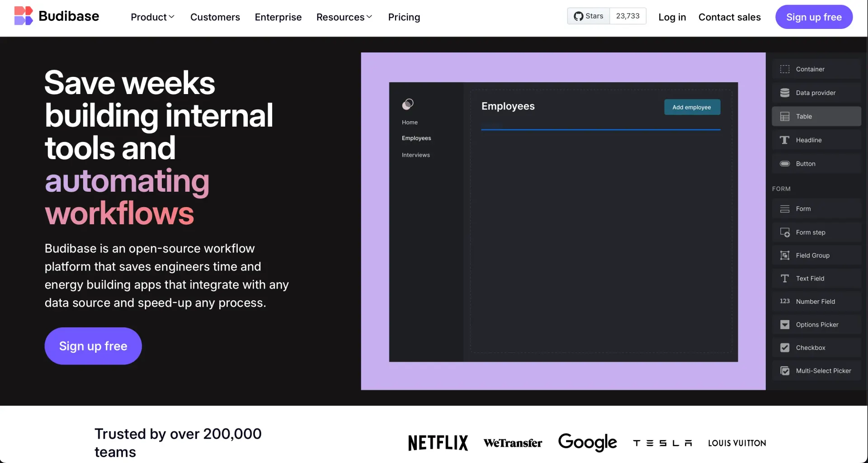
Task: Click the Google logo
Action: tap(587, 442)
